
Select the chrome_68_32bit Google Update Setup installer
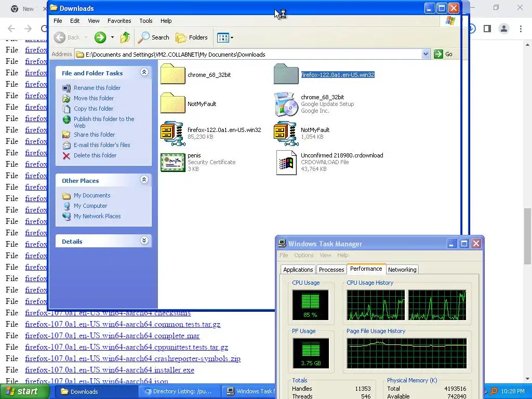[x=286, y=104]
